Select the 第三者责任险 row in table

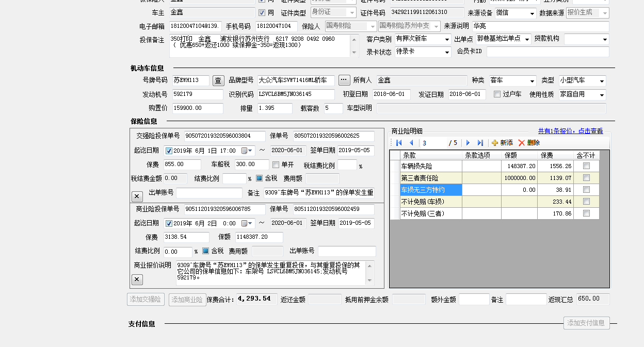point(430,178)
